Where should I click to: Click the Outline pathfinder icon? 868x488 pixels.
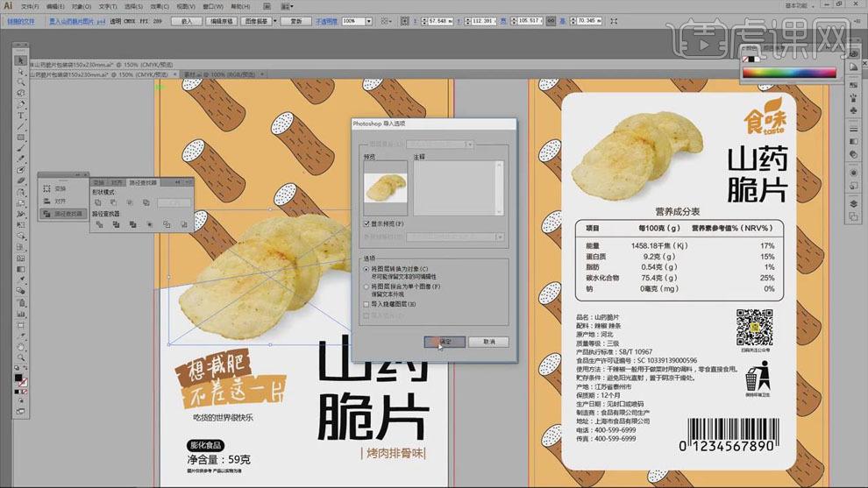pos(167,224)
